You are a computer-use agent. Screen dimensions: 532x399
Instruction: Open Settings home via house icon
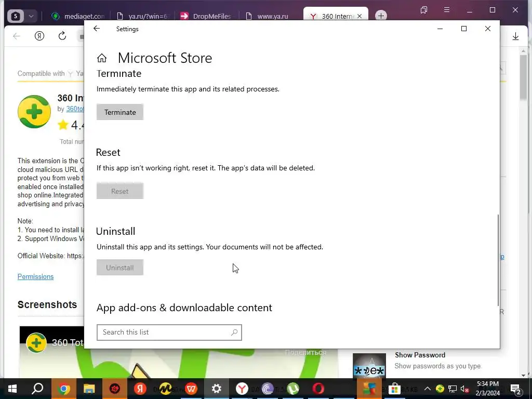click(x=102, y=58)
